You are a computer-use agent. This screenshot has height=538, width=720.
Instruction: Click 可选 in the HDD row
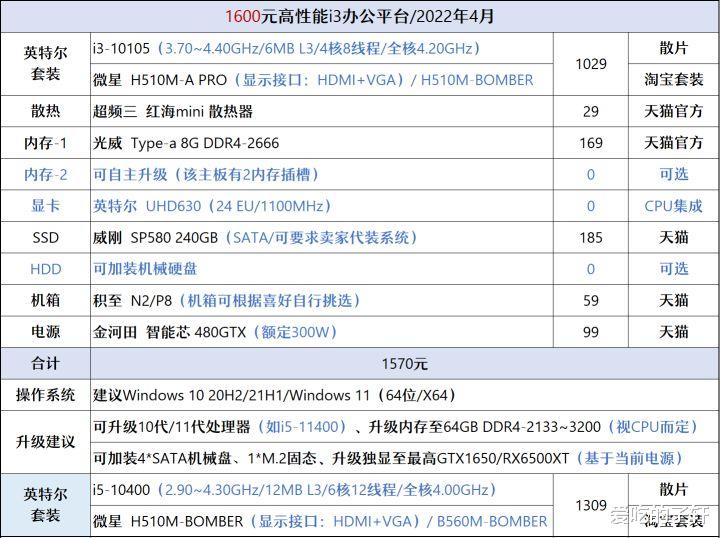673,269
